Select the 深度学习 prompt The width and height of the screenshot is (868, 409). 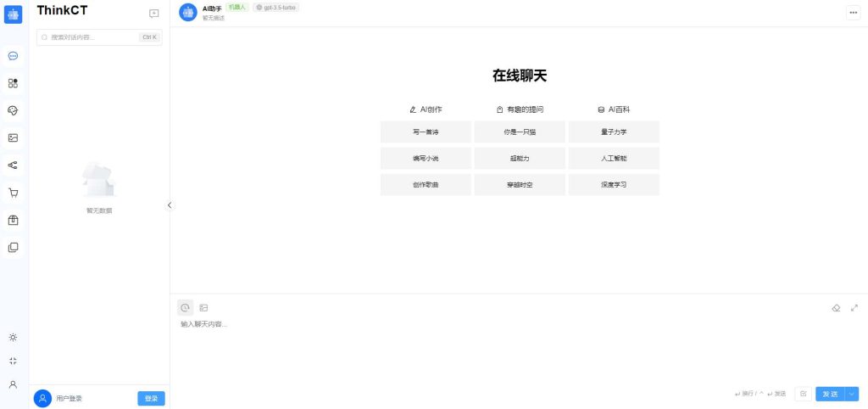click(x=614, y=184)
